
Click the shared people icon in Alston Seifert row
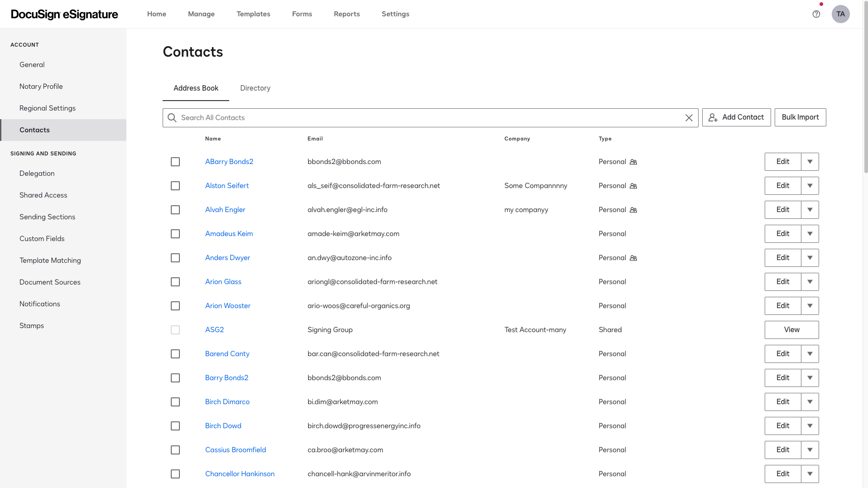633,186
